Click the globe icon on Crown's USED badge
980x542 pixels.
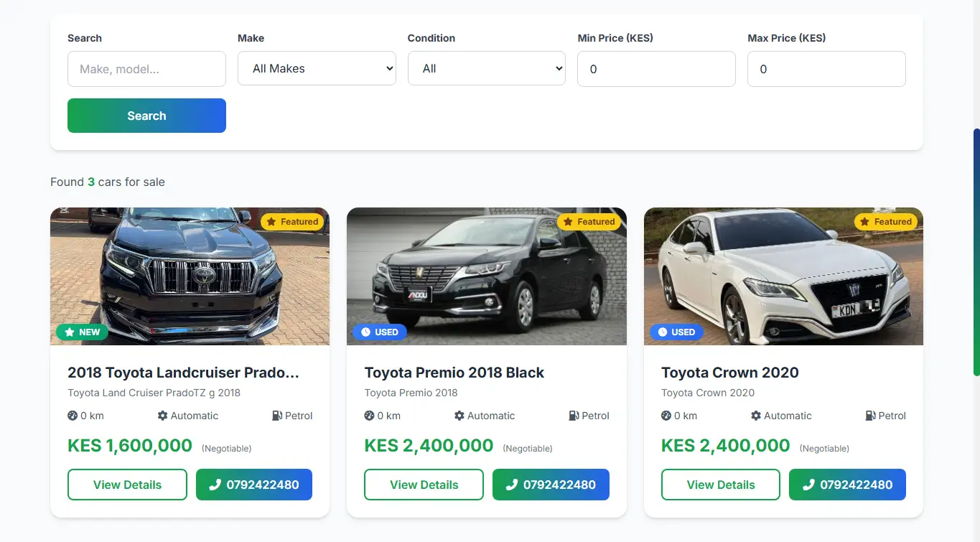662,332
